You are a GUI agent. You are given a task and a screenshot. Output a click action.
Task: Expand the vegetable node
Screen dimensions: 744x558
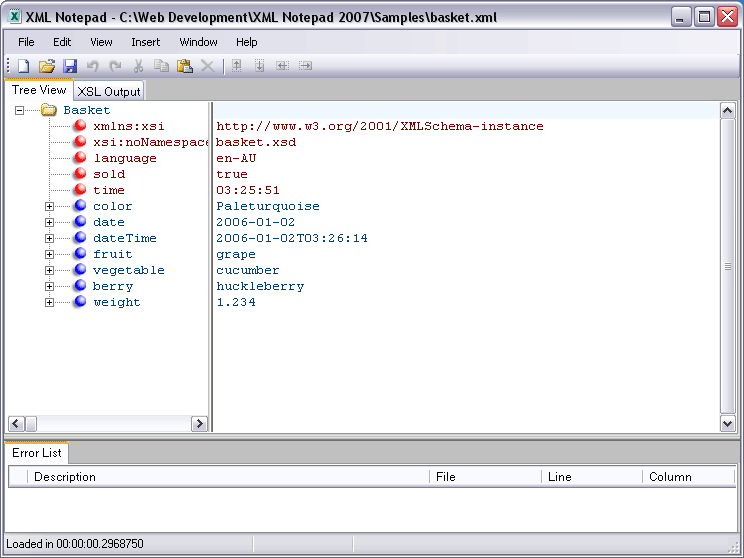(x=49, y=270)
